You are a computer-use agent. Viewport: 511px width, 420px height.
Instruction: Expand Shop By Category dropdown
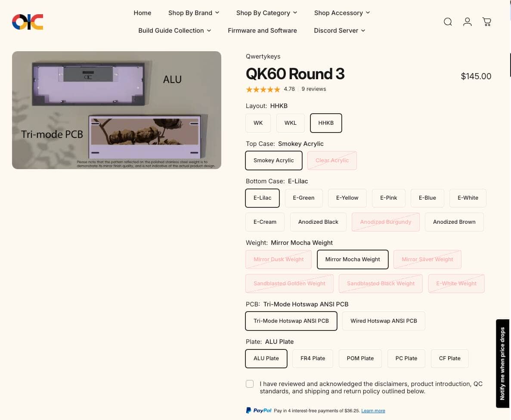tap(266, 13)
